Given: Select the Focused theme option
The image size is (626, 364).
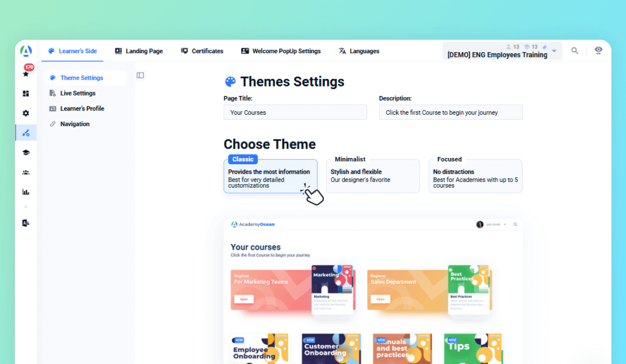Looking at the screenshot, I should pos(475,176).
